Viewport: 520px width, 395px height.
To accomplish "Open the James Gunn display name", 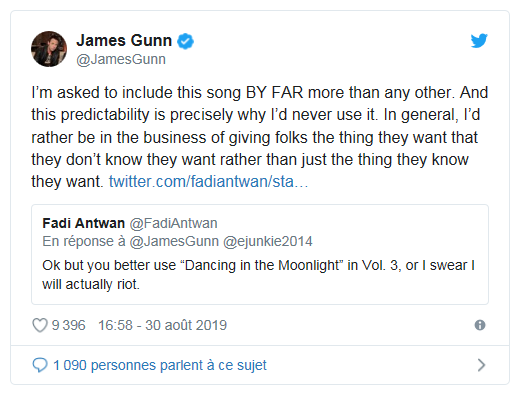I will coord(124,41).
